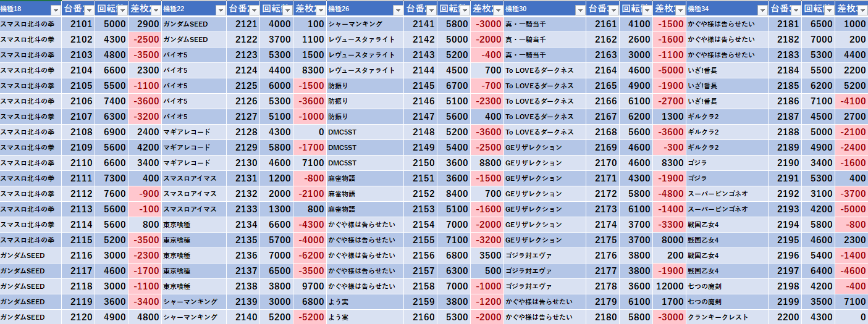Select machine number cell 2178

(x=602, y=286)
